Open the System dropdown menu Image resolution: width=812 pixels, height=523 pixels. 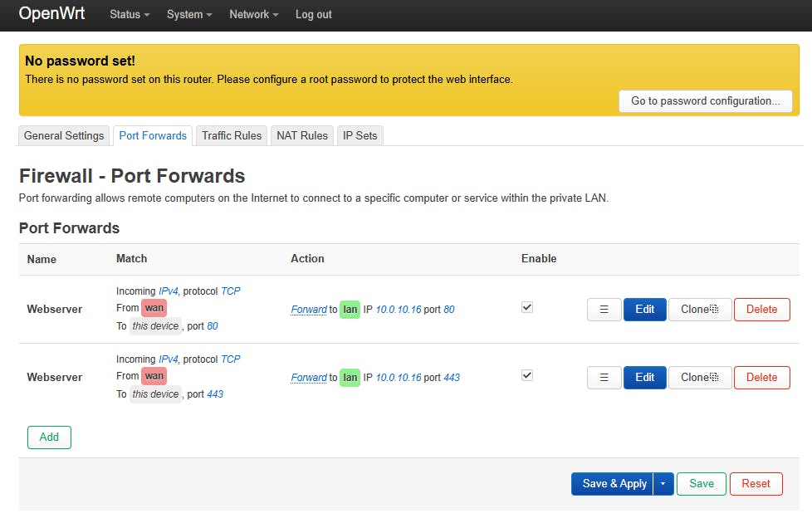click(189, 15)
